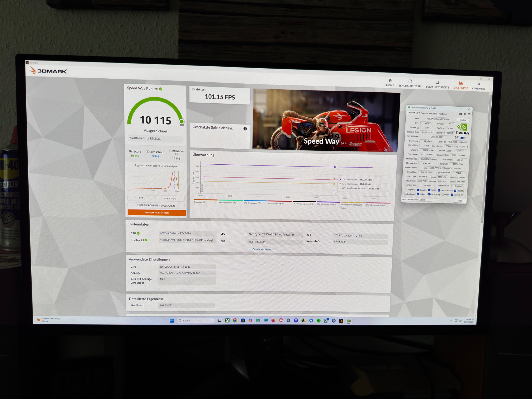The width and height of the screenshot is (532, 399).
Task: Switch to the Sensors tab in GPU-Z
Action: click(x=424, y=113)
